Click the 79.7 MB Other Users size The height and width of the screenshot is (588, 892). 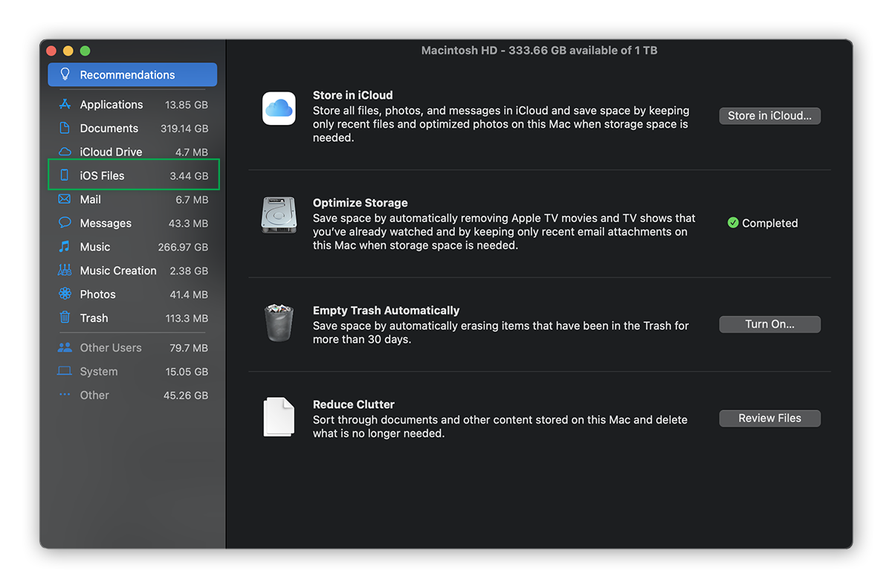[x=189, y=348]
